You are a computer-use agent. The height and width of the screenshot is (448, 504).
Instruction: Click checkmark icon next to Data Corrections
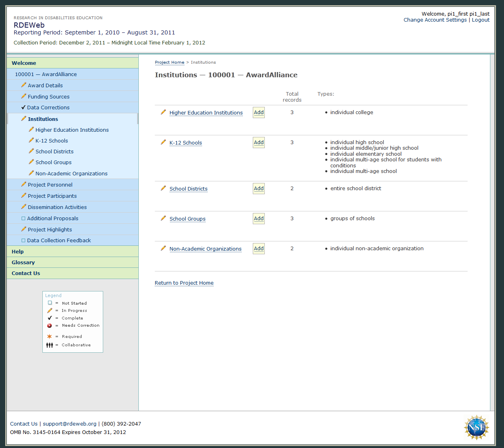[24, 107]
